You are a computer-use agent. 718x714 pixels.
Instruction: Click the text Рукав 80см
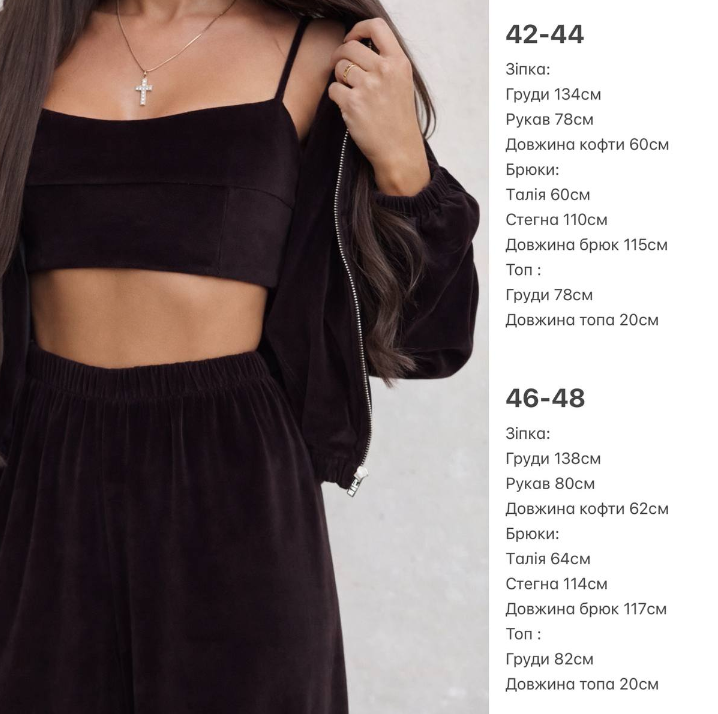pyautogui.click(x=550, y=484)
